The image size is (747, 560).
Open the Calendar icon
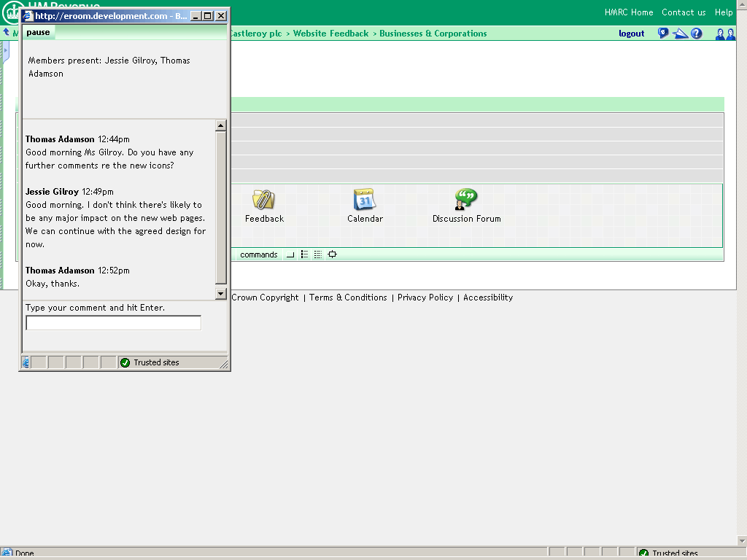364,200
